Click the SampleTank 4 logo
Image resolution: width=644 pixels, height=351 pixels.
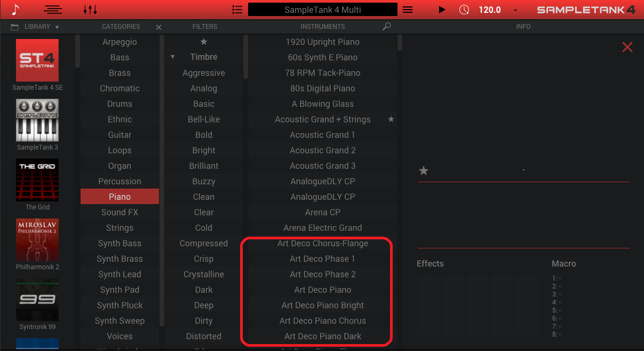[x=586, y=10]
